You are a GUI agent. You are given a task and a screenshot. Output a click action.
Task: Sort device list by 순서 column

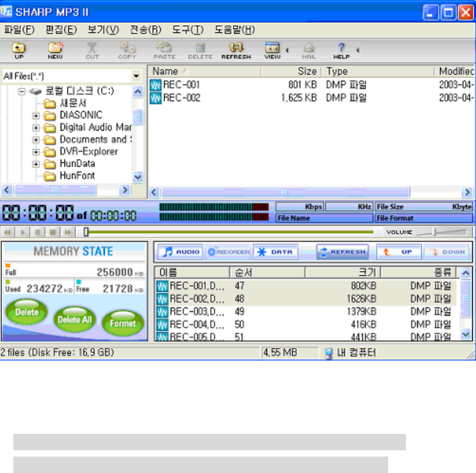pos(267,272)
